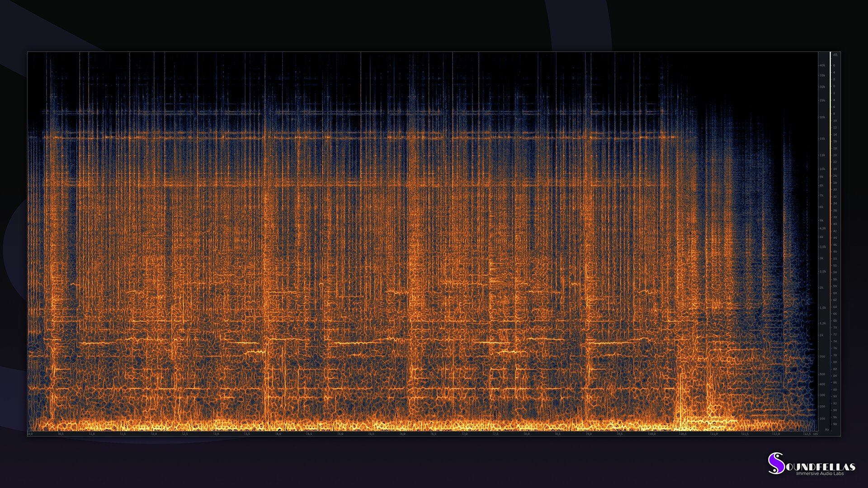868x488 pixels.
Task: Click the 10k frequency scale label
Action: (x=822, y=169)
